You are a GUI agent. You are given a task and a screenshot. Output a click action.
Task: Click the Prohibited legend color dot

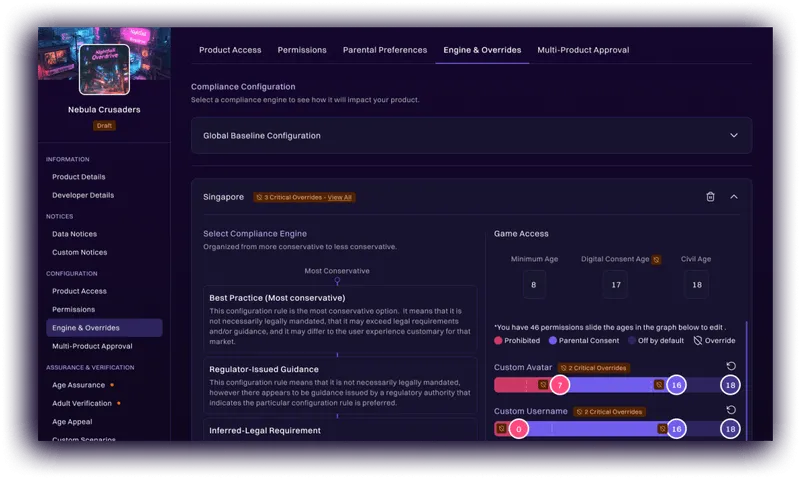coord(498,341)
